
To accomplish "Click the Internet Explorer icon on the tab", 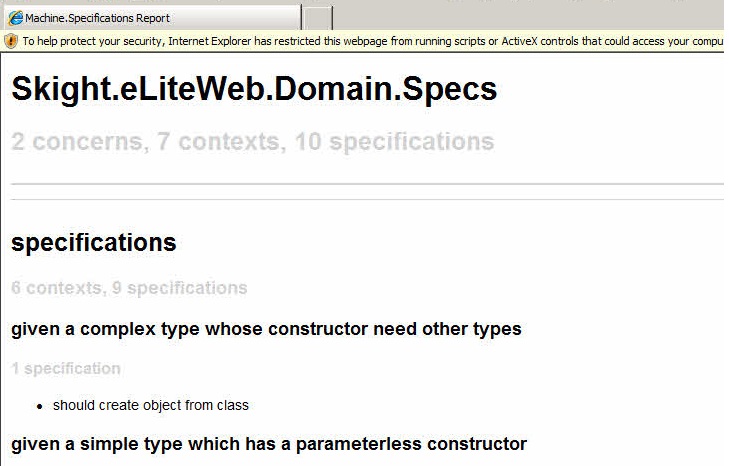I will click(15, 18).
